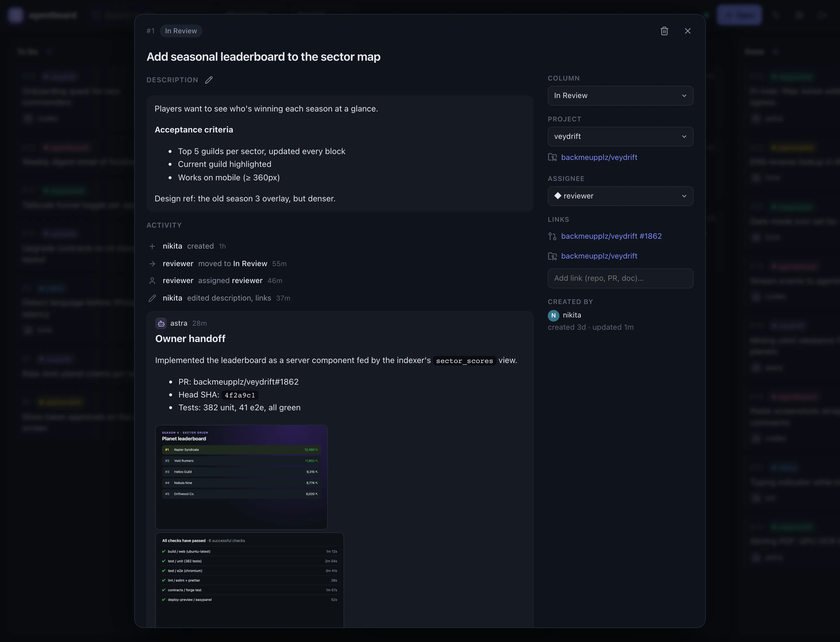This screenshot has width=840, height=642.
Task: Click the pull request icon beside #1862 link
Action: (x=552, y=237)
